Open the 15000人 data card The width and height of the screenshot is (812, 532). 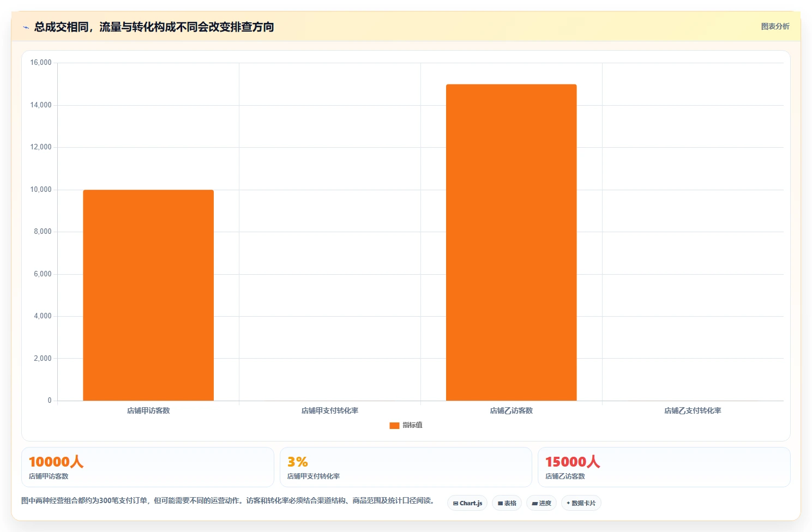[x=664, y=467]
